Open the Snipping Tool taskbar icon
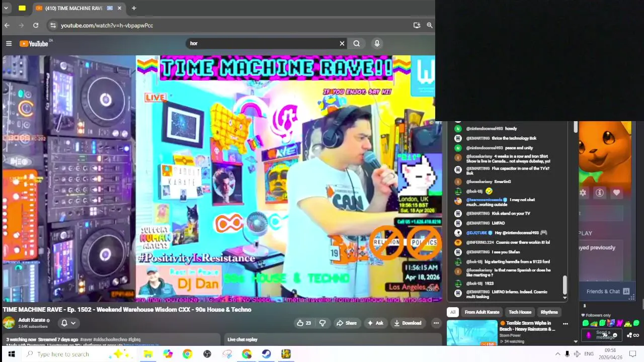The width and height of the screenshot is (644, 362). click(x=227, y=354)
